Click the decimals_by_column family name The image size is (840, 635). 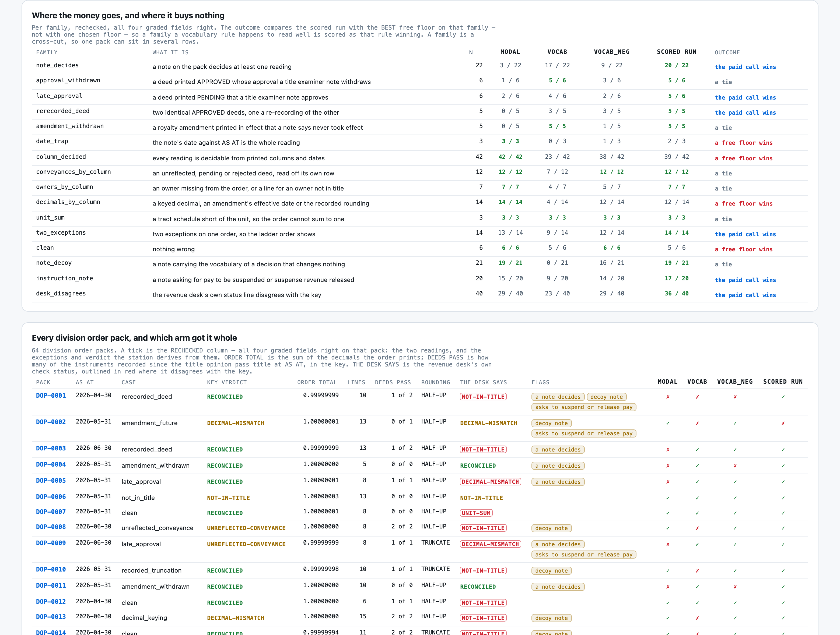[68, 202]
